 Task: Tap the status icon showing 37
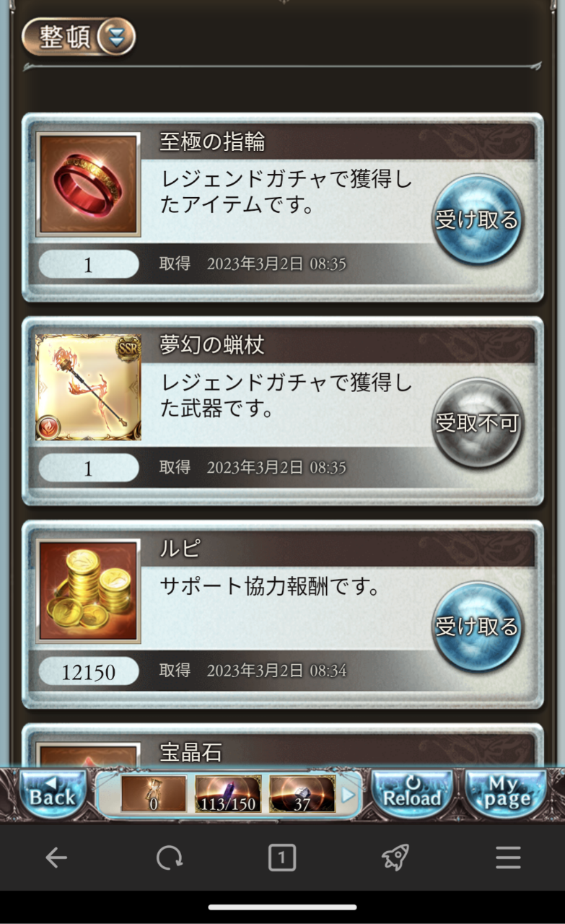302,794
